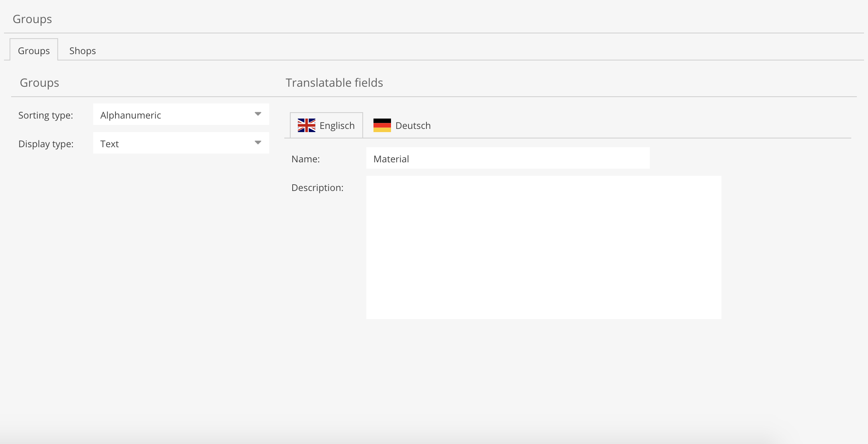Click the Display type label
The width and height of the screenshot is (868, 444).
coord(46,144)
